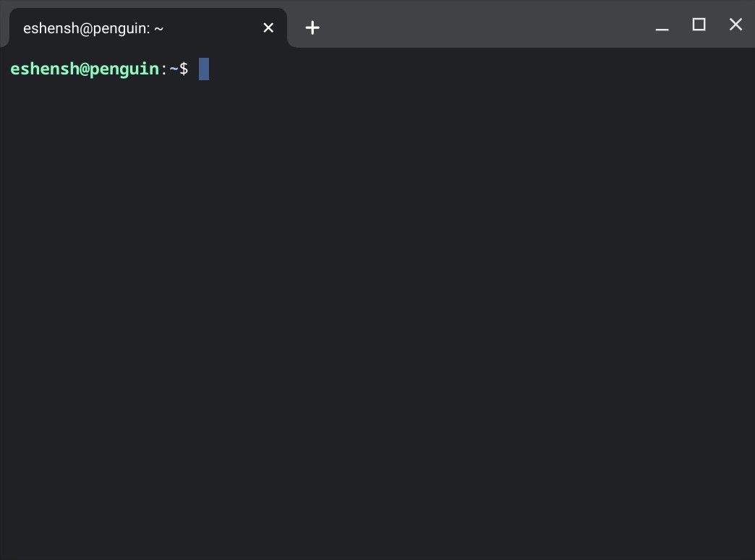Image resolution: width=755 pixels, height=560 pixels.
Task: Click the blue tilde in the prompt
Action: [174, 69]
